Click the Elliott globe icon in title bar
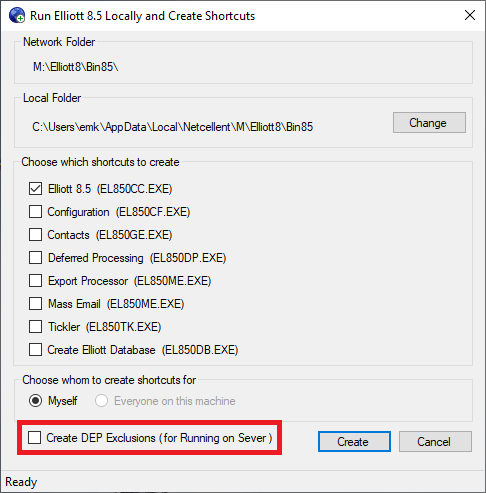 [x=17, y=15]
